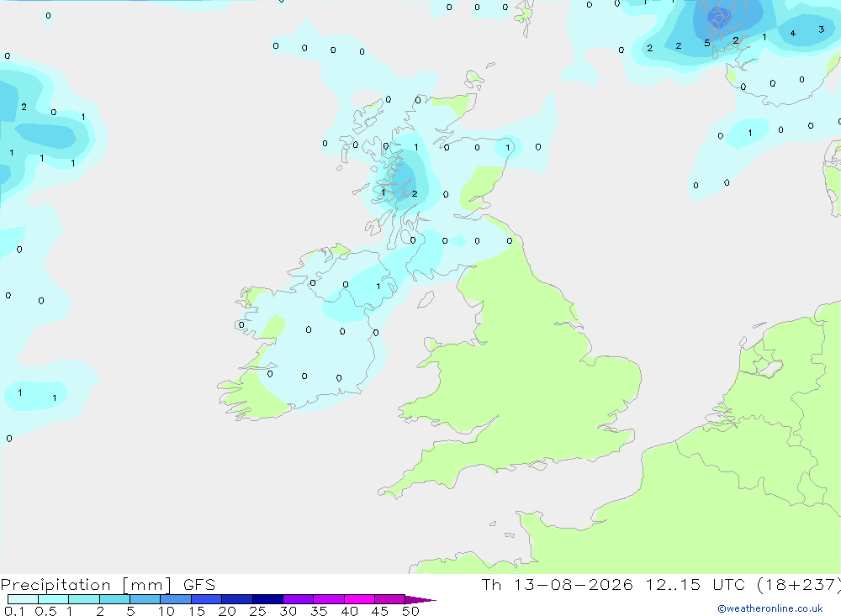This screenshot has height=616, width=841.
Task: Select the 25 to 30 mm legend swatch
Action: point(267,599)
